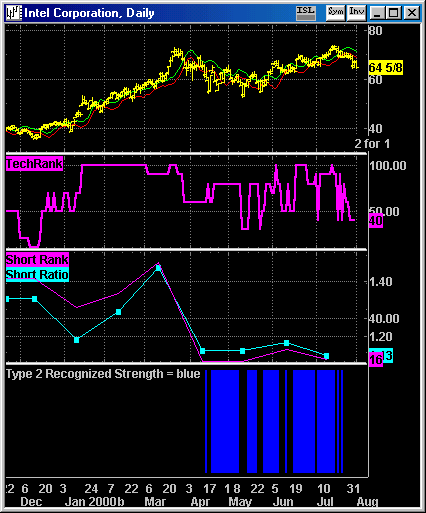The height and width of the screenshot is (513, 426).
Task: Close the Intel Corporation chart window
Action: click(412, 13)
